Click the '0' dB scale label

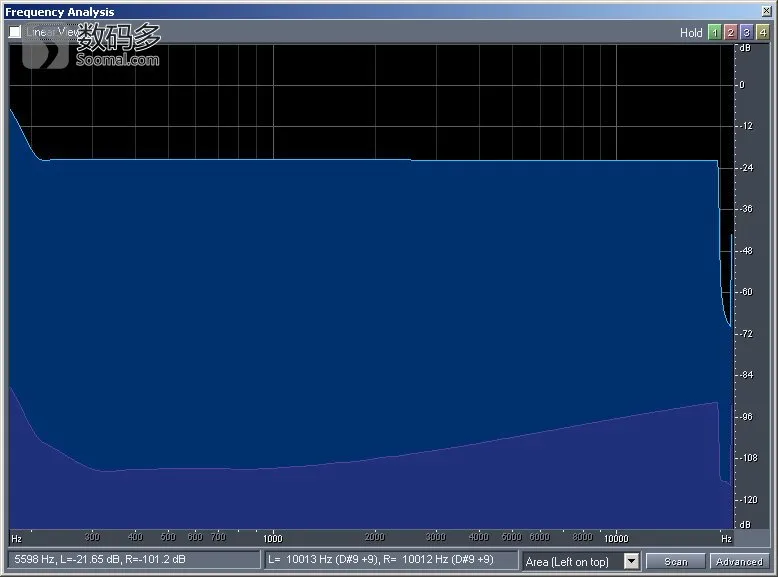(x=742, y=85)
